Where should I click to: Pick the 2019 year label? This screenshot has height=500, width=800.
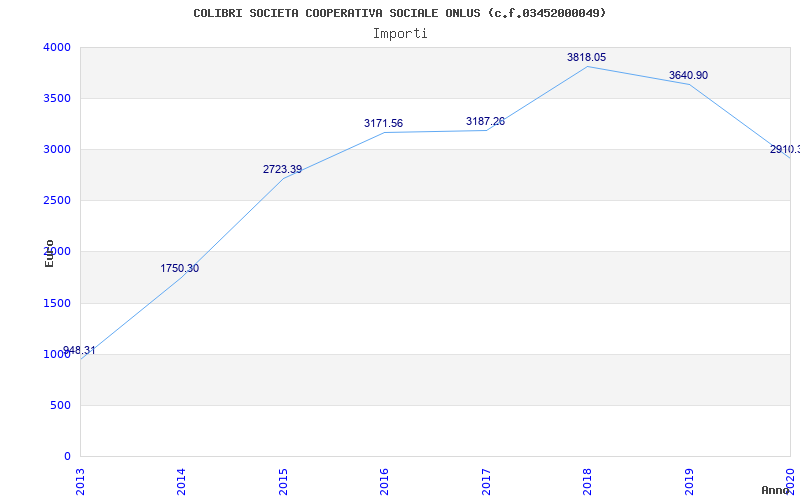[689, 482]
